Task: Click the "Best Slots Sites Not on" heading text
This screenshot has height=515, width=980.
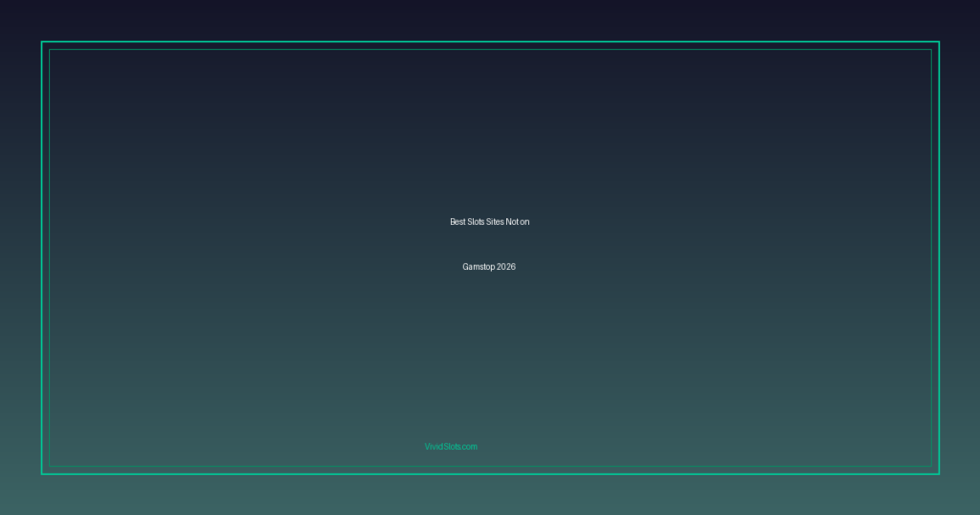Action: pyautogui.click(x=489, y=222)
